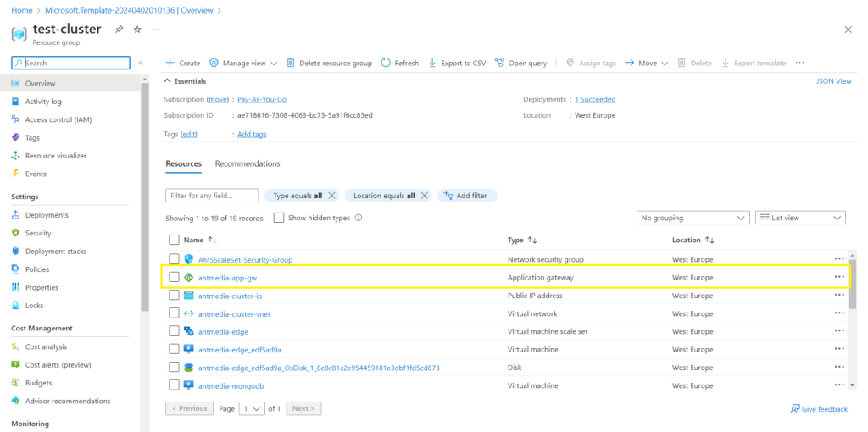Open Advisor recommendations
The image size is (868, 432).
pos(68,401)
